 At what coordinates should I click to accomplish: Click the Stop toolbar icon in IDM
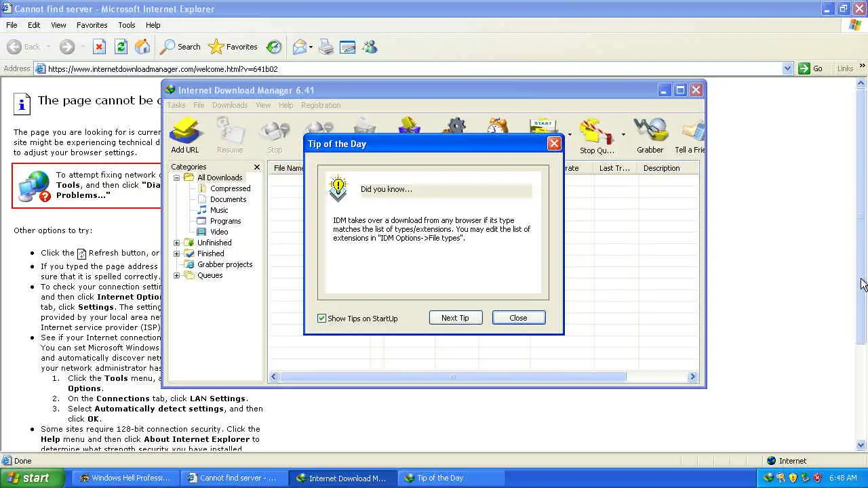(275, 136)
